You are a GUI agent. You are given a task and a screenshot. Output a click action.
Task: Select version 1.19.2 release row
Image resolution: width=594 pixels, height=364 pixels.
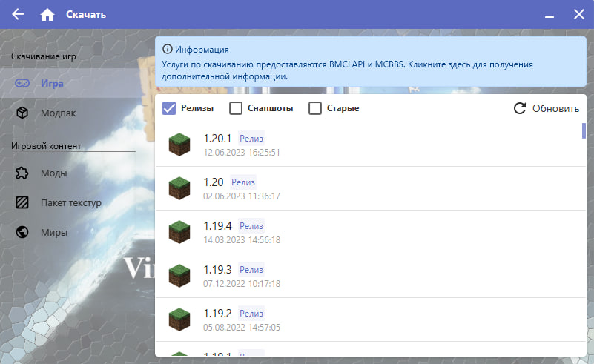371,320
